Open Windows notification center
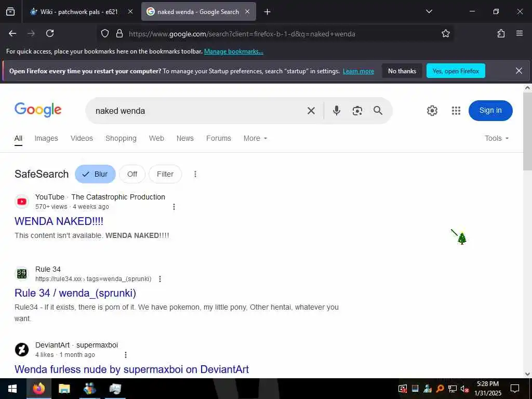This screenshot has width=532, height=399. click(x=515, y=389)
